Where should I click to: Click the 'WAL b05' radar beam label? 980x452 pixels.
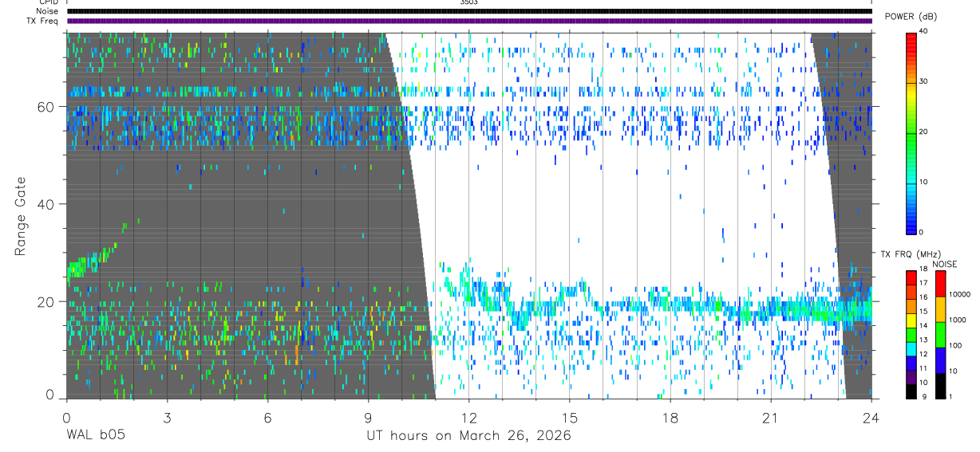click(95, 436)
